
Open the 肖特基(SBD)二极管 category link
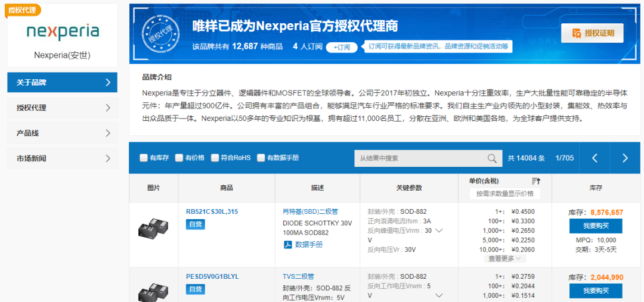coord(311,212)
